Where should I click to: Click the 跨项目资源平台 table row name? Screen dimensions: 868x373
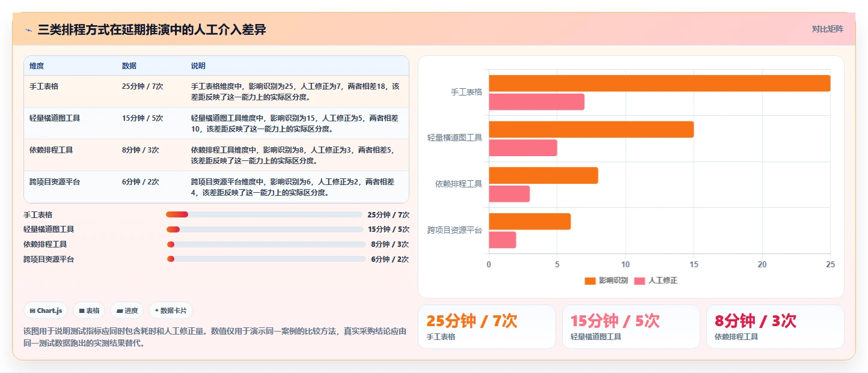point(55,181)
